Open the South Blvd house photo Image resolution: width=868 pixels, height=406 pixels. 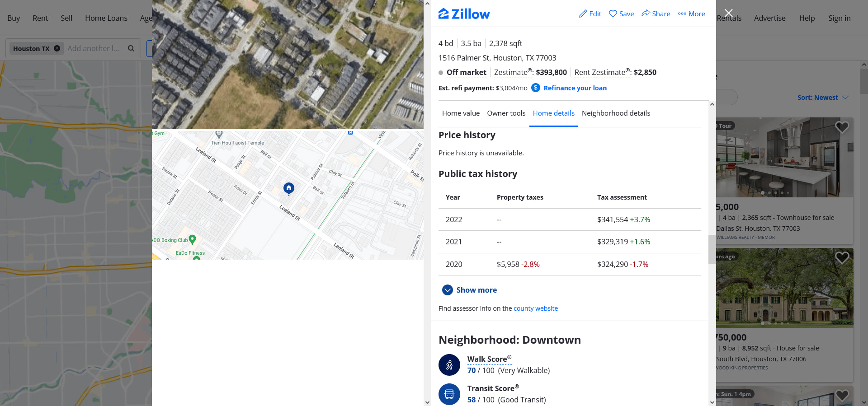point(785,288)
